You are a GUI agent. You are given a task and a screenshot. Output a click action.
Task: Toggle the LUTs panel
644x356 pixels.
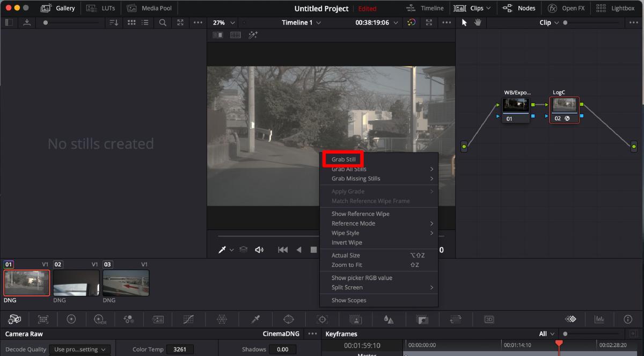100,8
